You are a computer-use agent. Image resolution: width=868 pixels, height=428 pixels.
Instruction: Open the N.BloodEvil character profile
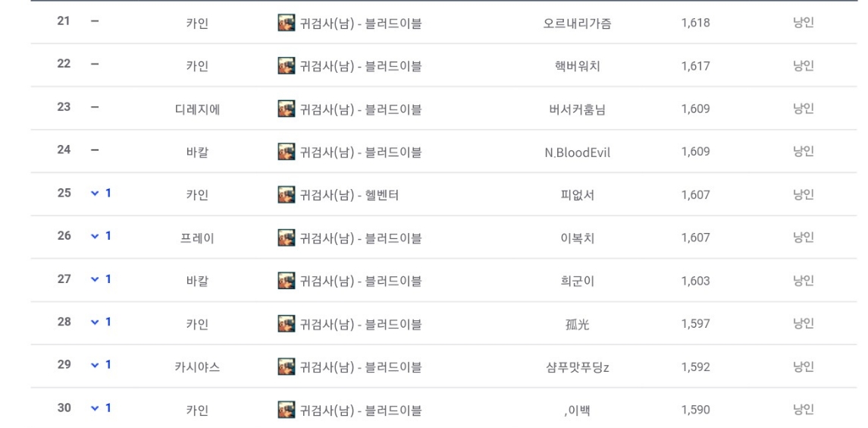pyautogui.click(x=578, y=153)
